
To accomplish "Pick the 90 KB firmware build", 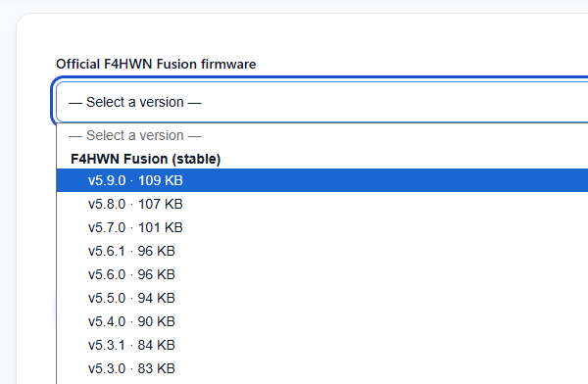I will [322, 321].
